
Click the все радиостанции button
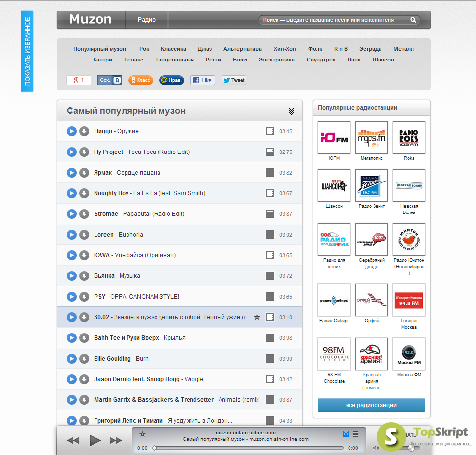pos(372,405)
